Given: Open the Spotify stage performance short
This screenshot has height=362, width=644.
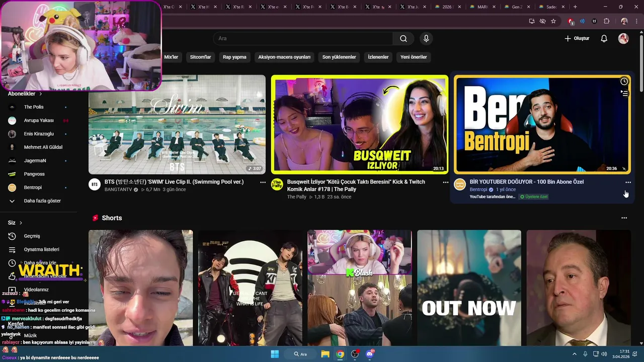Looking at the screenshot, I should [250, 288].
